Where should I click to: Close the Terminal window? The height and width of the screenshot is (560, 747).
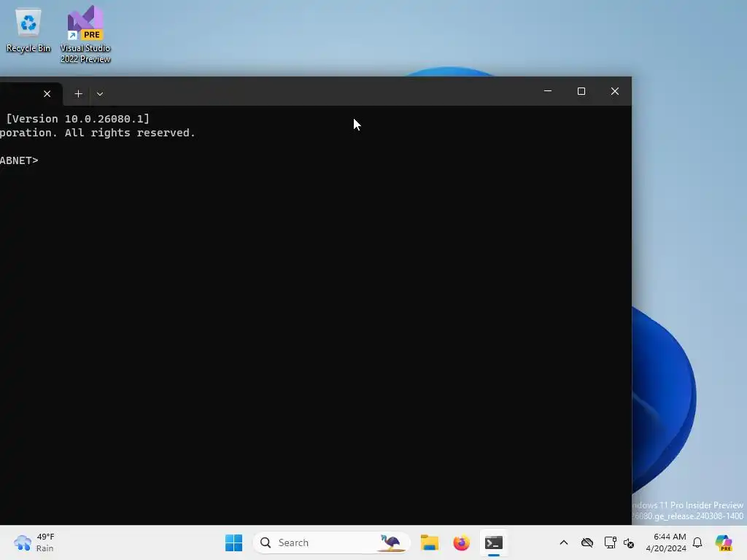615,91
